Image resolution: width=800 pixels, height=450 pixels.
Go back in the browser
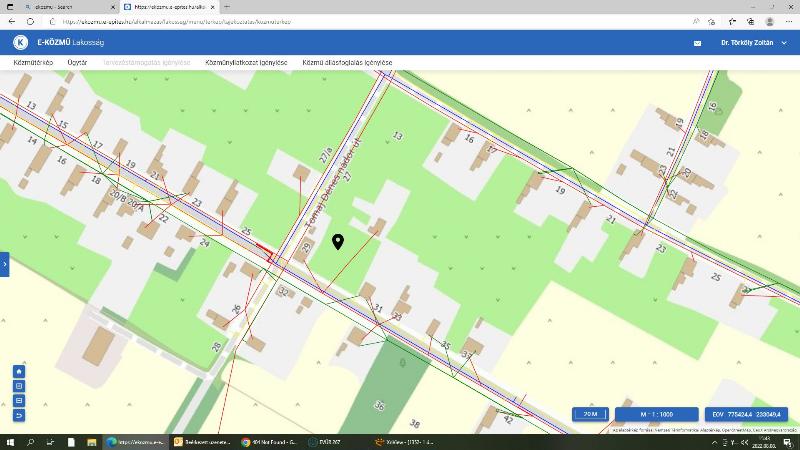(x=12, y=22)
